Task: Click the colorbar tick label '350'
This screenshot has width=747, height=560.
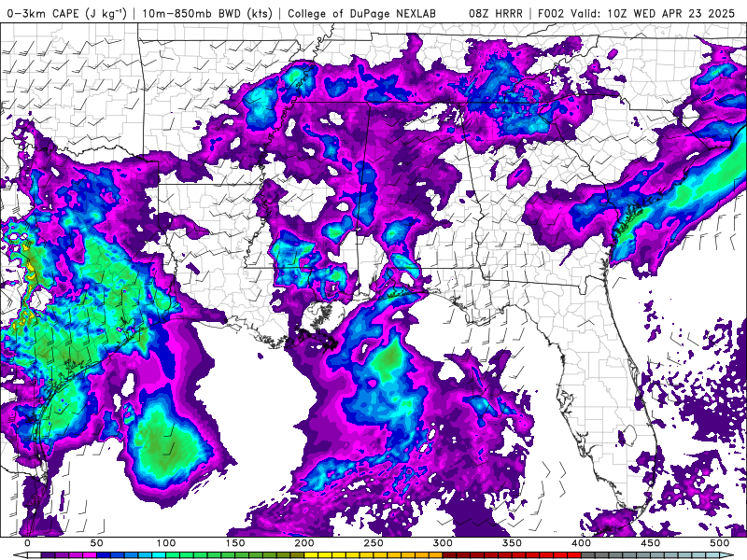Action: click(x=512, y=543)
